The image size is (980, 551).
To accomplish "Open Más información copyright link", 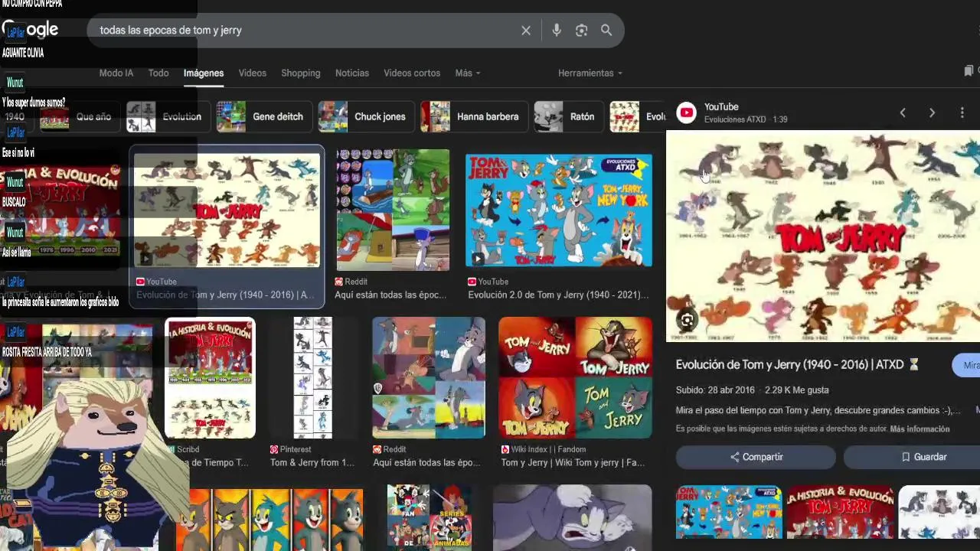I will click(x=920, y=429).
